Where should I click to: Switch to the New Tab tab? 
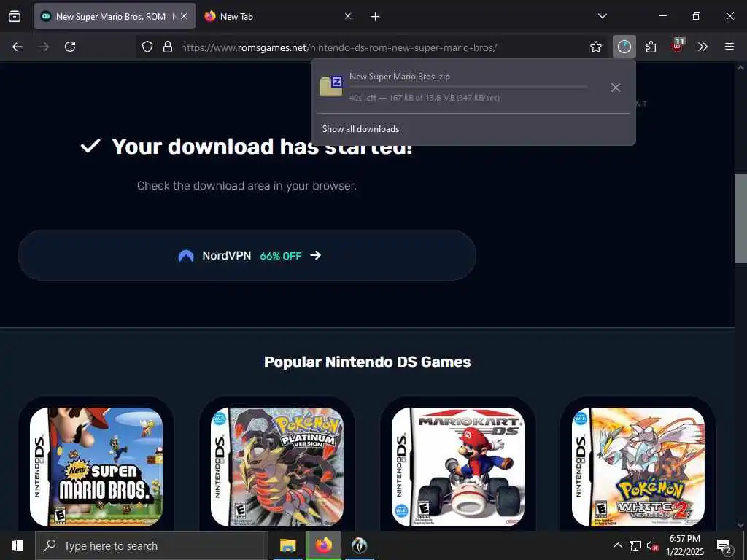[x=278, y=16]
